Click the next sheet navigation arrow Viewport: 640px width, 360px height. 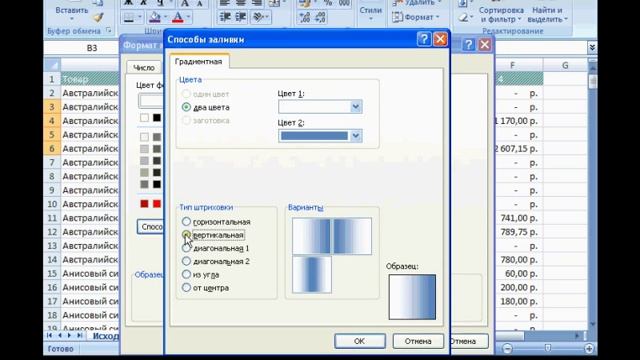[x=69, y=336]
